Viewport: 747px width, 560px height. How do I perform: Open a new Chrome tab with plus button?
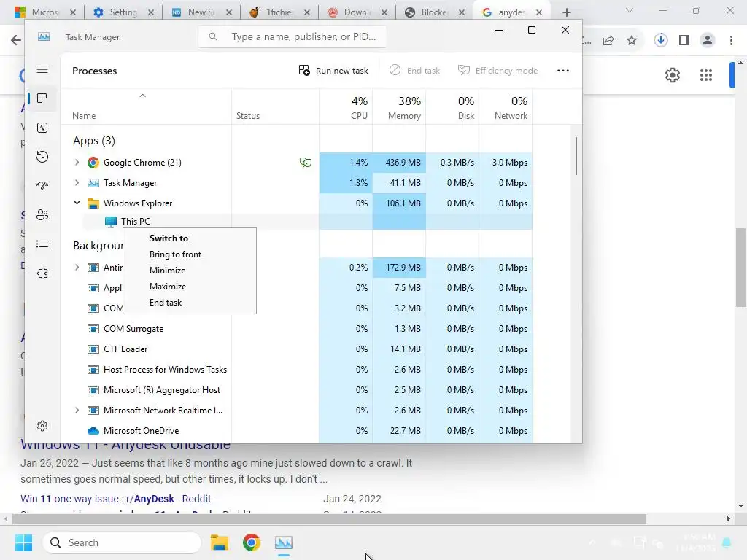point(566,12)
